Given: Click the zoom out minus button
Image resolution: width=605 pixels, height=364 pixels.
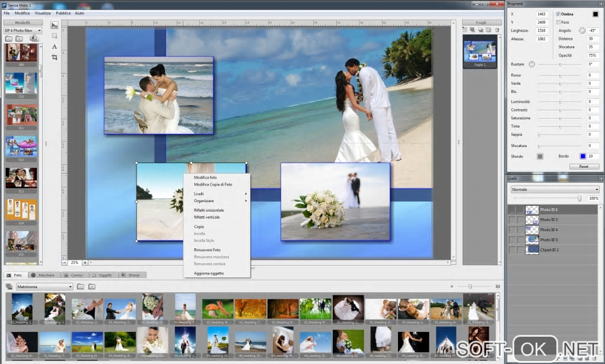Looking at the screenshot, I should (65, 262).
